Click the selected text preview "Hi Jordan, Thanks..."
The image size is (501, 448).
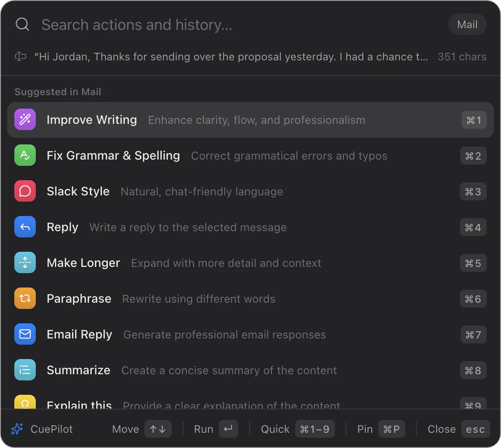coord(231,56)
